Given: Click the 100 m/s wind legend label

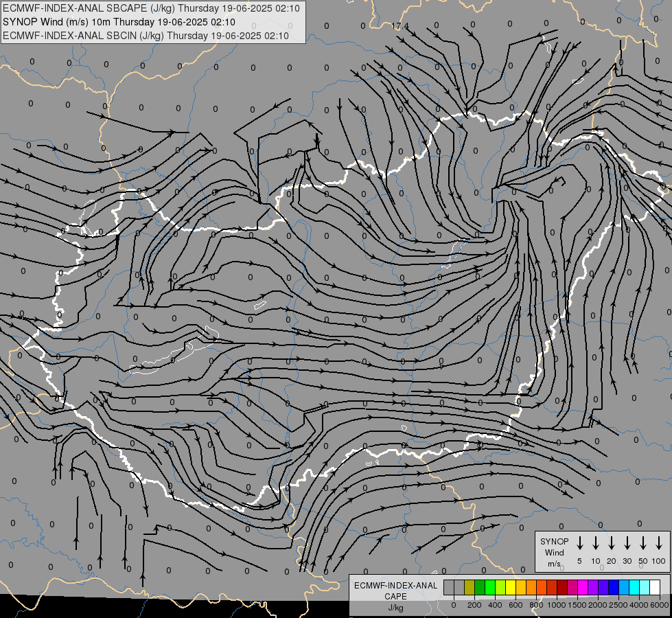Looking at the screenshot, I should tap(659, 561).
